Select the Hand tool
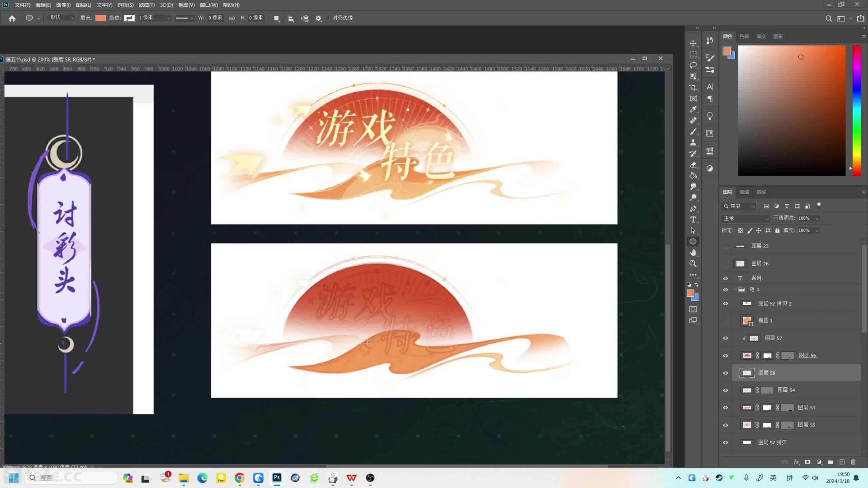This screenshot has width=868, height=488. pos(693,252)
